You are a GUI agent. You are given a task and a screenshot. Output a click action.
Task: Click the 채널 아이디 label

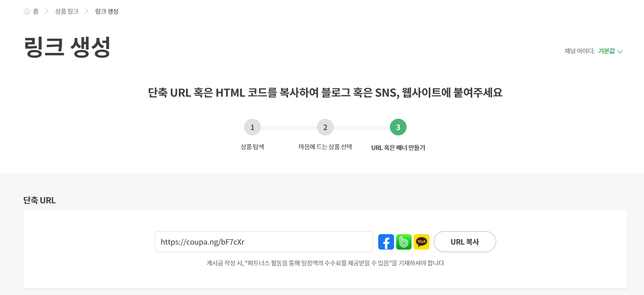pos(579,51)
